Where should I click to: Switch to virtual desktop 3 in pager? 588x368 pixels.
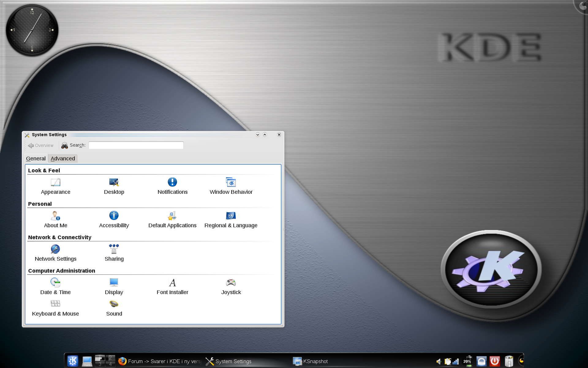point(100,364)
